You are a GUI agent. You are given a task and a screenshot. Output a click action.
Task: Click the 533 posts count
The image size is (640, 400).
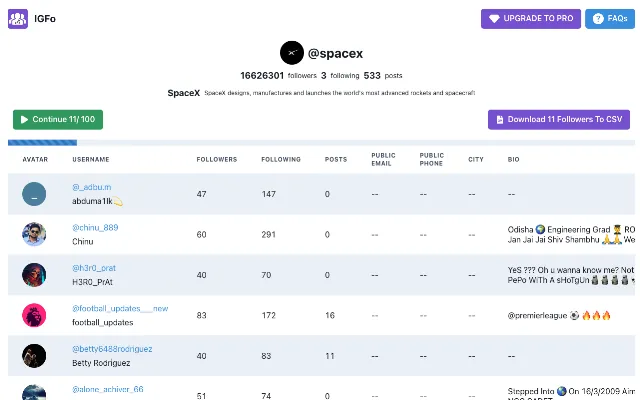[372, 76]
